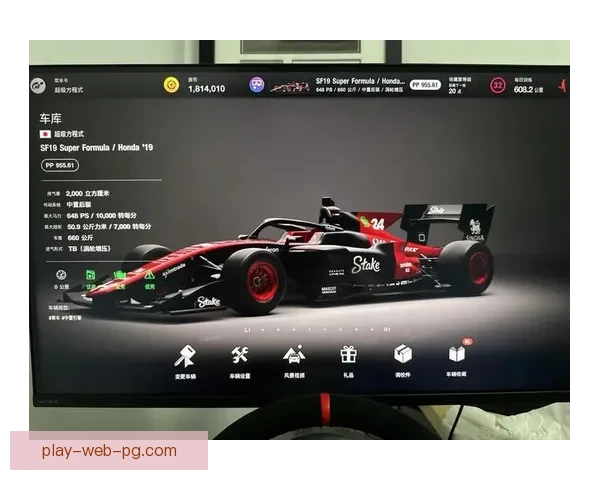
Task: Open Car Settings wrench icon
Action: coord(240,355)
